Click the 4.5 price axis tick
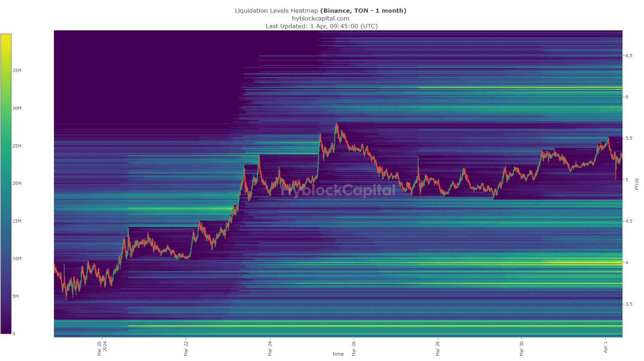Viewport: 644px width, 361px height. pos(629,221)
